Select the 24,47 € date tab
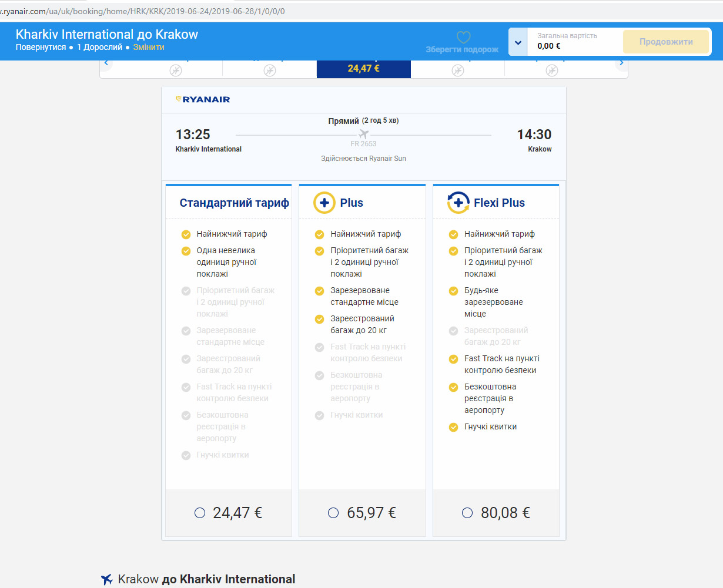Image resolution: width=723 pixels, height=588 pixels. tap(364, 69)
